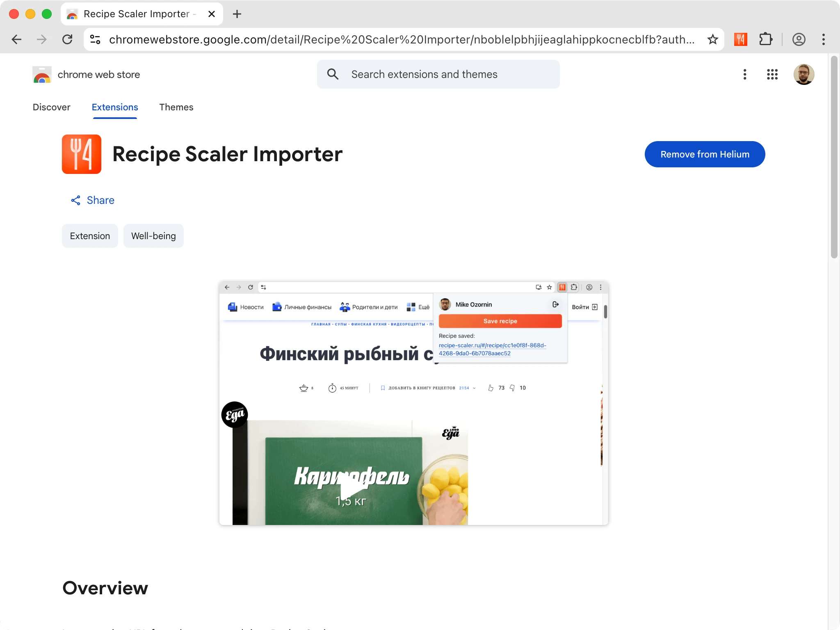Open the browser Extensions puzzle icon

click(765, 39)
